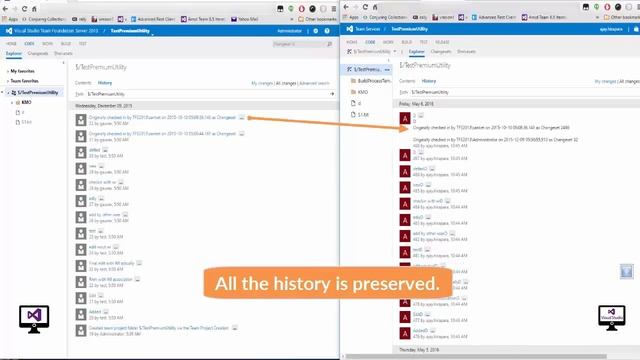The height and width of the screenshot is (360, 640).
Task: Click 'All changes' filter in left window
Action: (x=286, y=83)
